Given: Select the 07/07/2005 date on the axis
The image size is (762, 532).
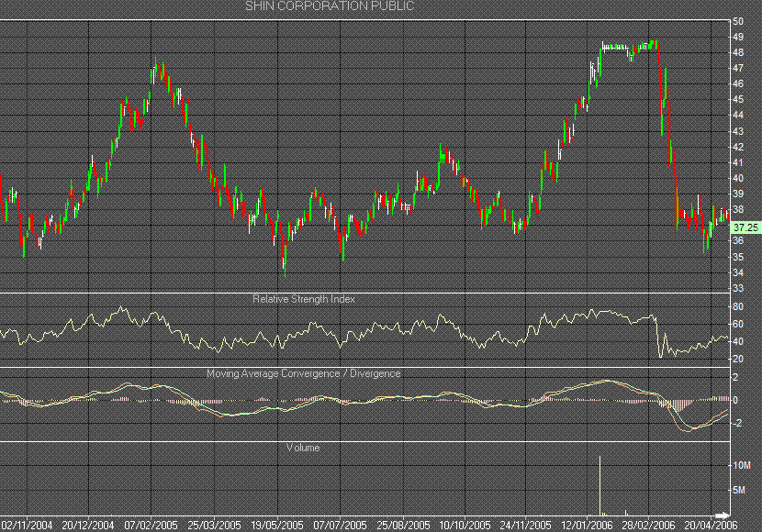Looking at the screenshot, I should 340,526.
